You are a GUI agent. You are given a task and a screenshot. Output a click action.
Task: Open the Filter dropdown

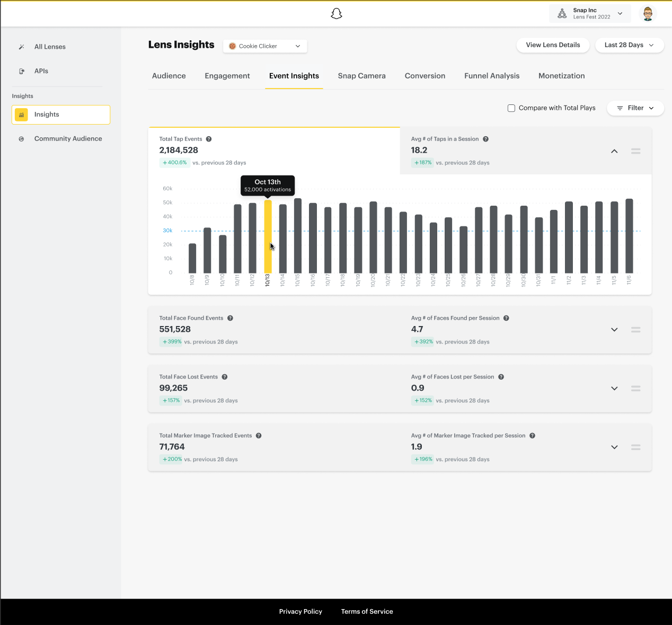pos(635,108)
